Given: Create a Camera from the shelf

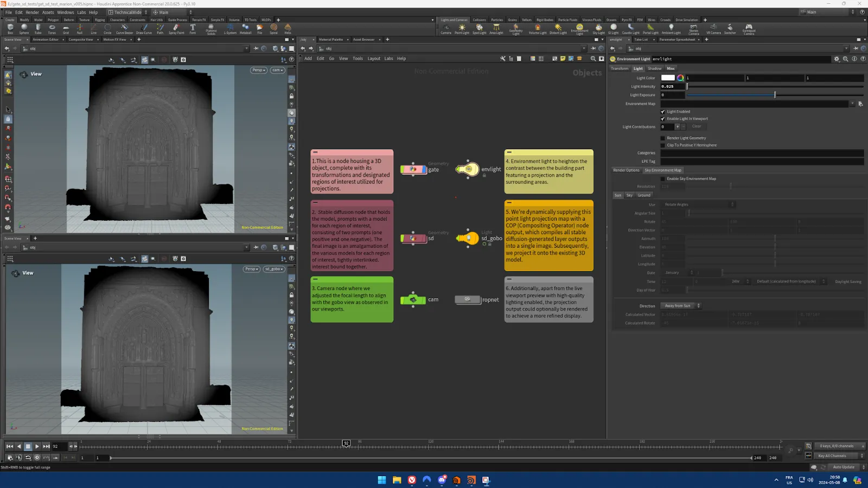Looking at the screenshot, I should coord(446,29).
